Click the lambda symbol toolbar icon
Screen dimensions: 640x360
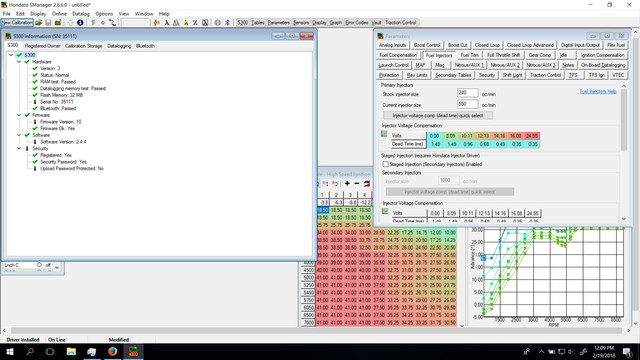click(167, 22)
